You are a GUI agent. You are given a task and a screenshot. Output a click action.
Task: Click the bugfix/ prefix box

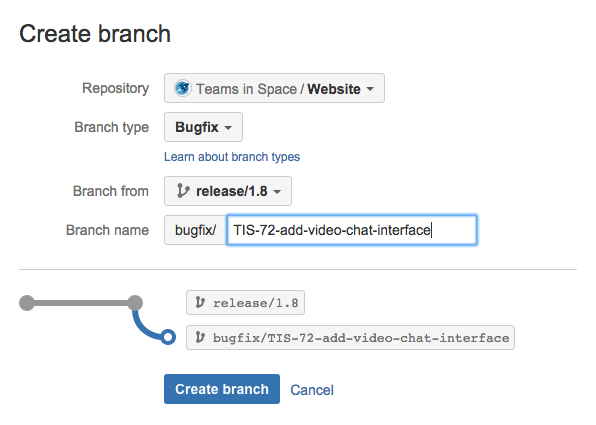[x=195, y=230]
